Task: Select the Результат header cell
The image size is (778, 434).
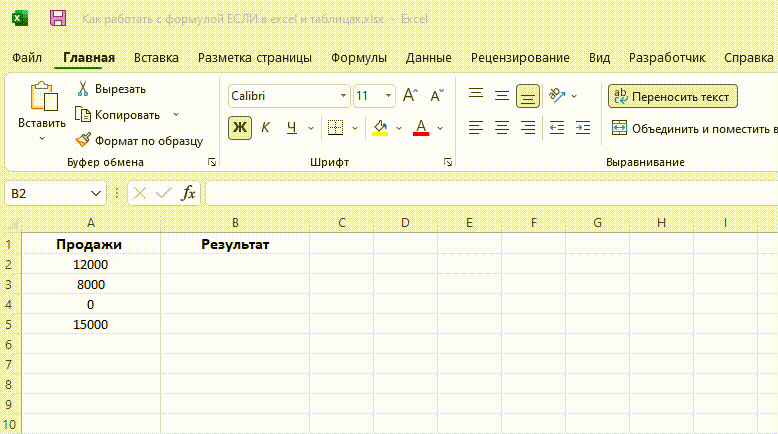Action: tap(235, 244)
